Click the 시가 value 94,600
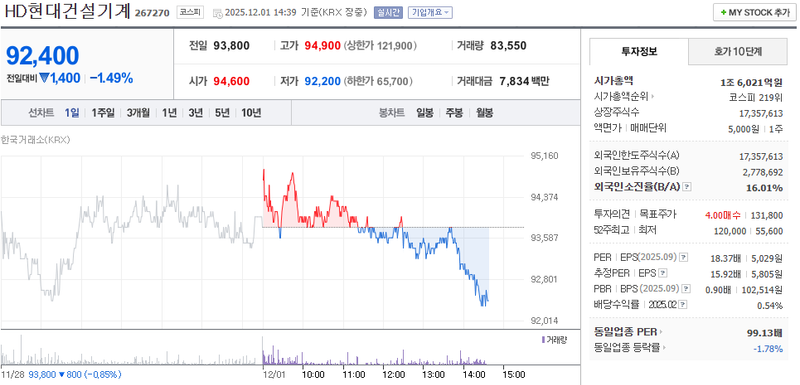The image size is (800, 385). point(232,81)
